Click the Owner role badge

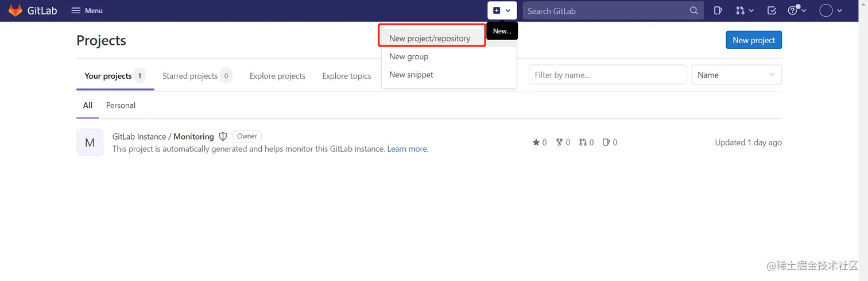(247, 136)
